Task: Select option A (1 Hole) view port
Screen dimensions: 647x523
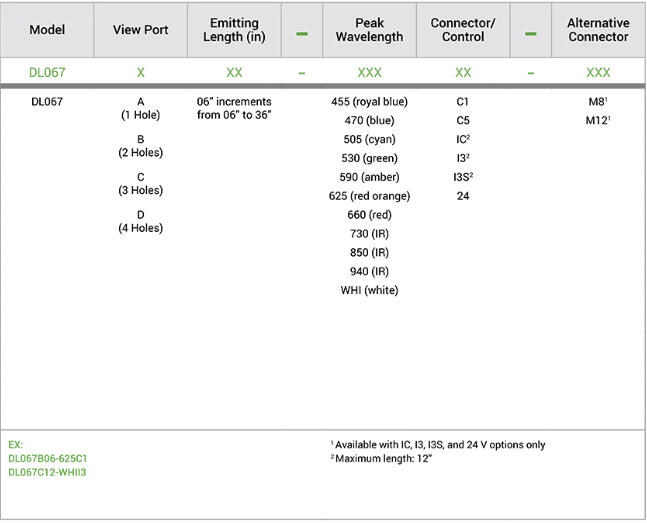Action: tap(140, 108)
